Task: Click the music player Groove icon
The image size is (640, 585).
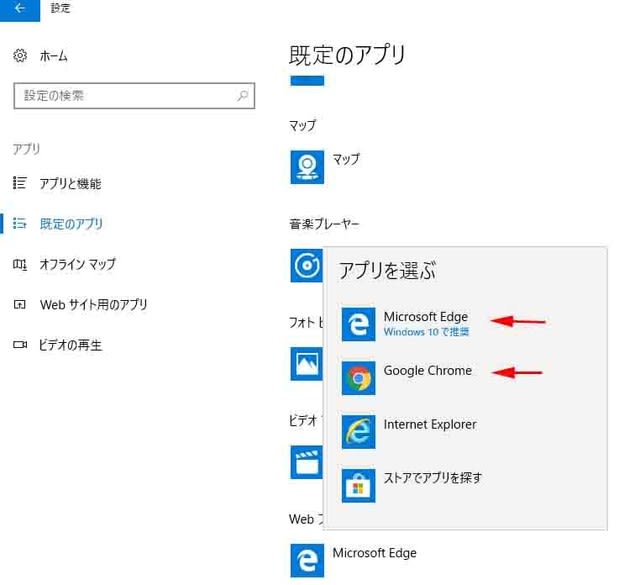Action: [x=307, y=265]
